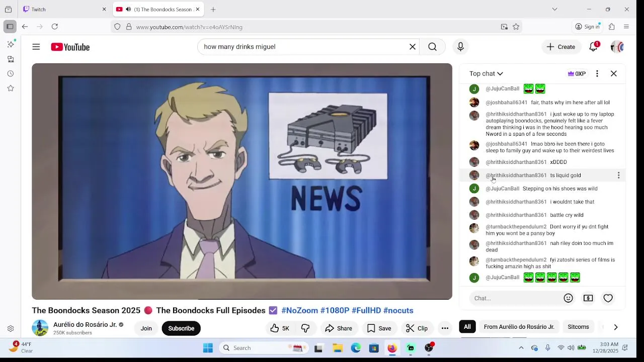Viewport: 644px width, 362px height.
Task: Open history clock in sidebar
Action: tap(11, 74)
